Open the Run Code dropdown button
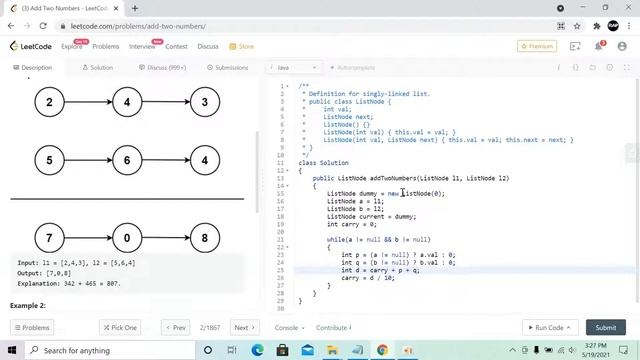 click(550, 327)
